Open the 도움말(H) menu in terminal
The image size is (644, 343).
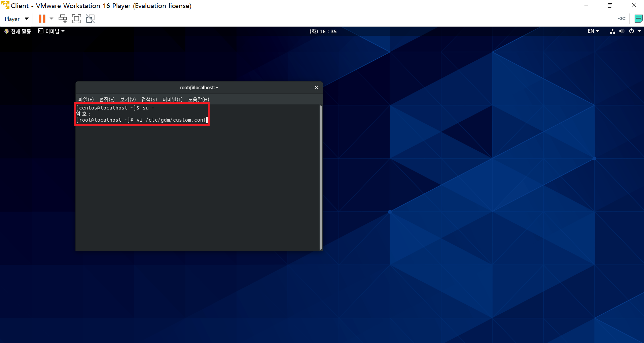coord(199,99)
